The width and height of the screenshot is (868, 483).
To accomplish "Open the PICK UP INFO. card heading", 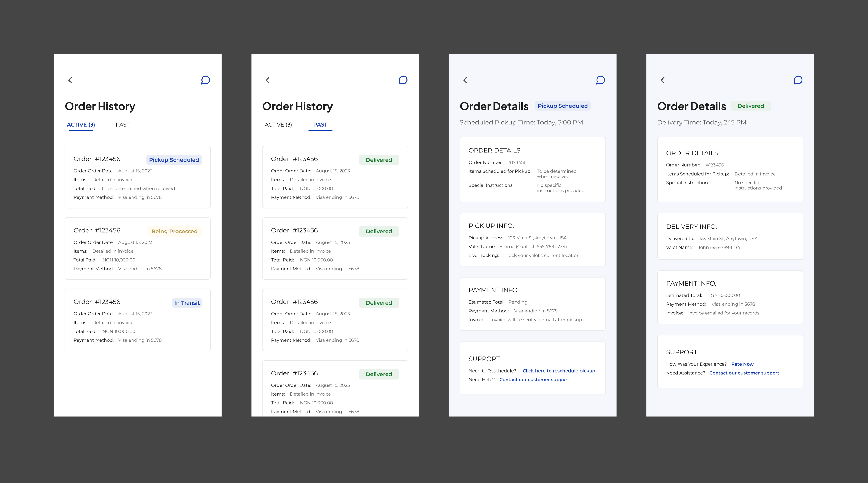I will [x=491, y=226].
